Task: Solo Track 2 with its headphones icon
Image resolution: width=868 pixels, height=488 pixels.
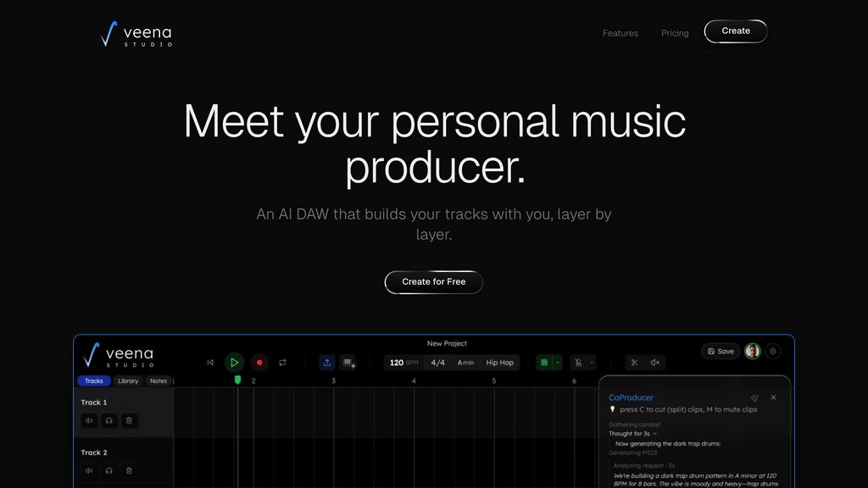Action: tap(109, 471)
